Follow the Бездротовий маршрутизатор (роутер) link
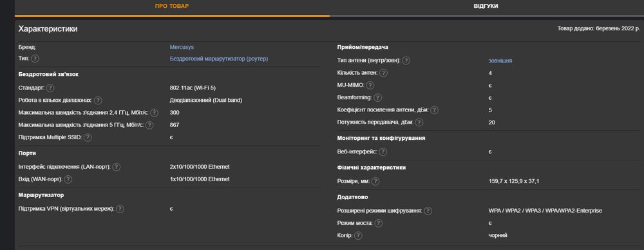The width and height of the screenshot is (644, 250). pos(218,59)
